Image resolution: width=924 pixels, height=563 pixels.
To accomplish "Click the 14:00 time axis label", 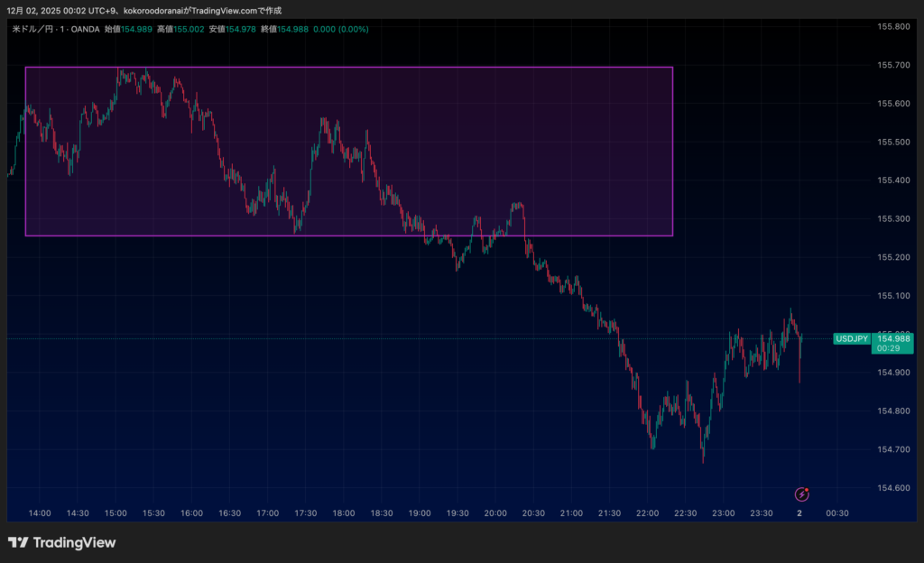I will [40, 513].
